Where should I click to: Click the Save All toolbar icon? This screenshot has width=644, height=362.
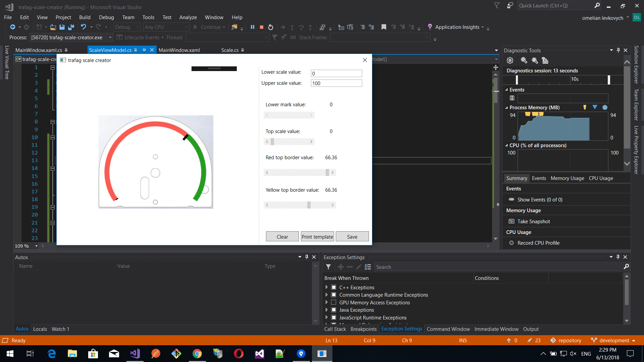click(71, 27)
